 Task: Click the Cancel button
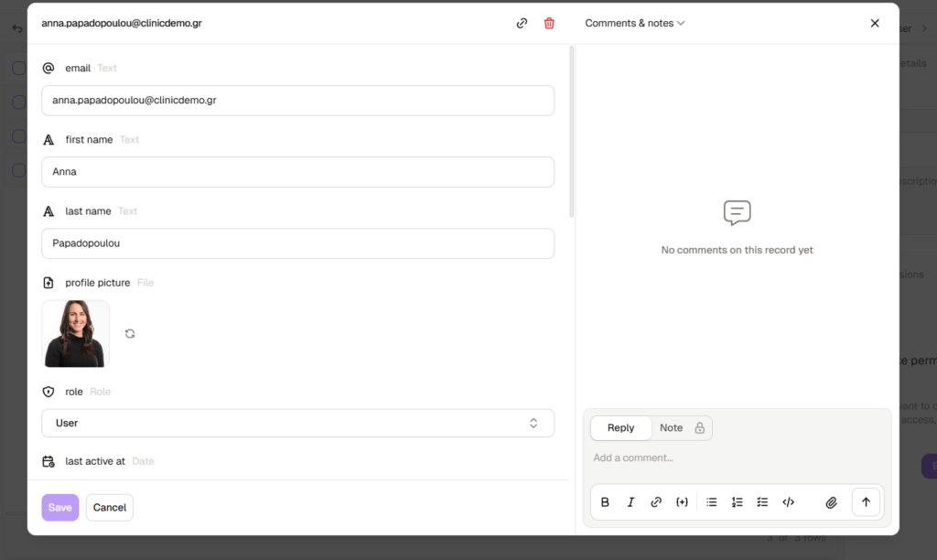(110, 508)
